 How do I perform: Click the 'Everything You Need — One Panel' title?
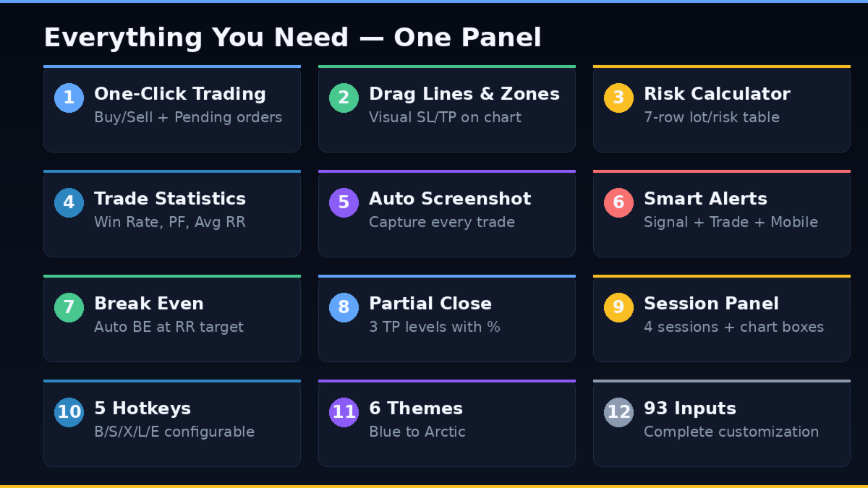(x=292, y=38)
